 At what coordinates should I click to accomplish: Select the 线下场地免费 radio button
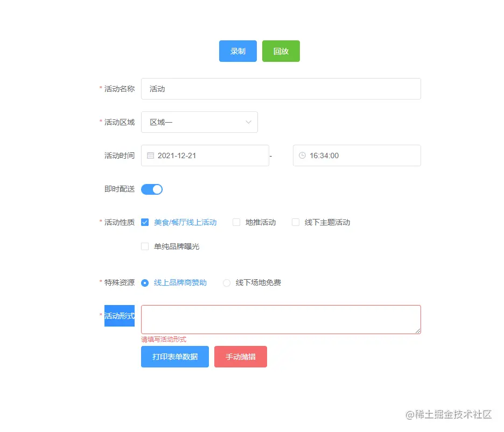[227, 282]
